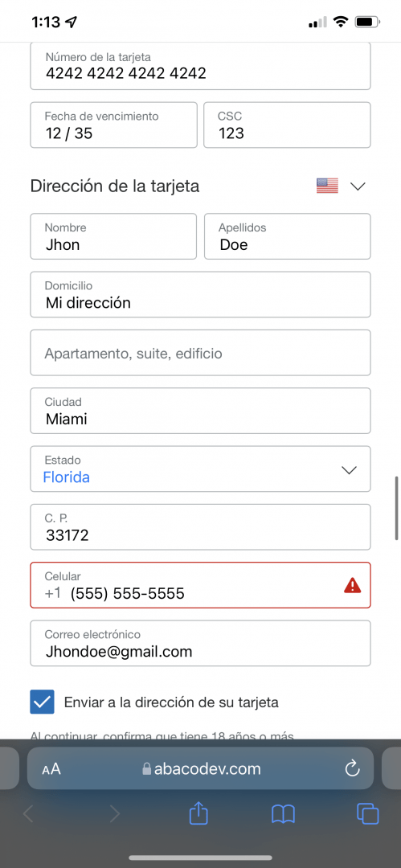Tap the red warning icon in Celular
401x868 pixels.
(x=352, y=585)
